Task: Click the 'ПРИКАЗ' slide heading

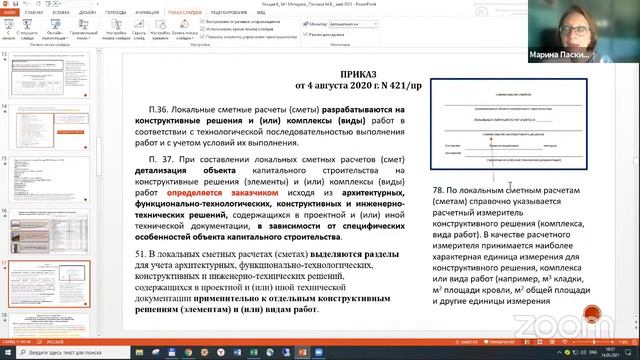Action: point(358,74)
